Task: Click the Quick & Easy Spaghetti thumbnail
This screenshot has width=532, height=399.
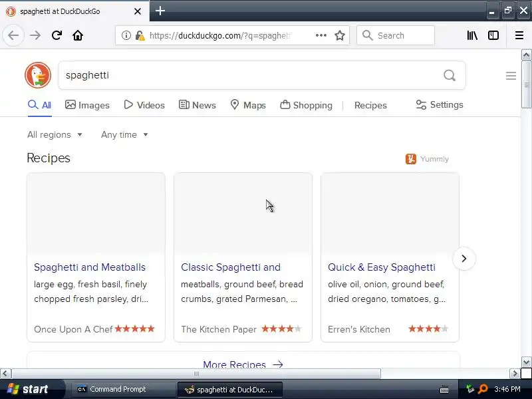Action: [390, 213]
